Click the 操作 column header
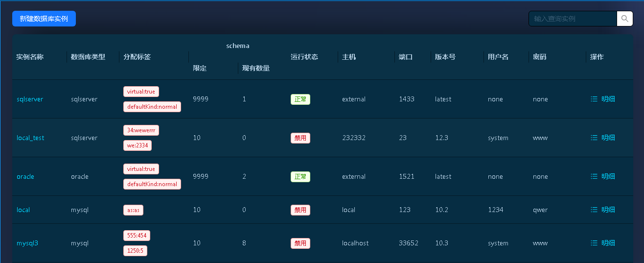The width and height of the screenshot is (644, 263). tap(597, 57)
